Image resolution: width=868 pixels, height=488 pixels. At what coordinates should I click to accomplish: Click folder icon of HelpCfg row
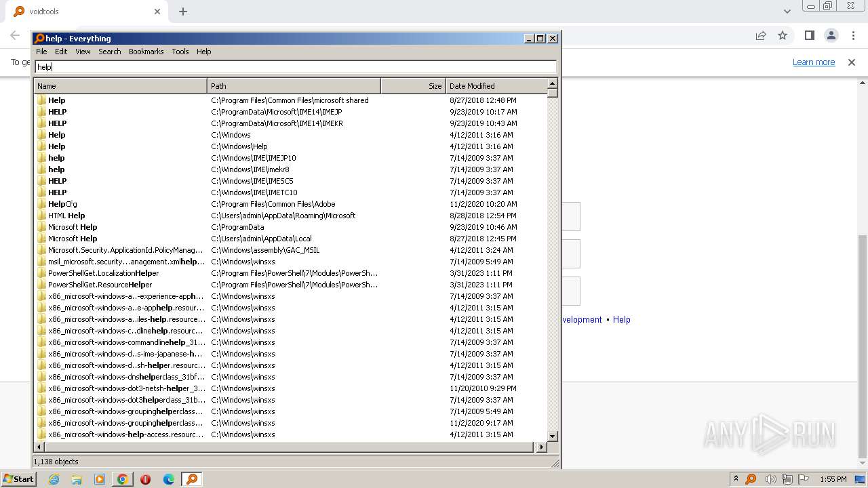[x=41, y=204]
